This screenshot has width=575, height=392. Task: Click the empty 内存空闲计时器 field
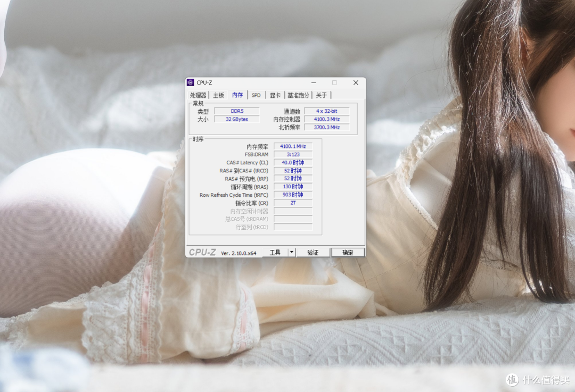pyautogui.click(x=293, y=211)
